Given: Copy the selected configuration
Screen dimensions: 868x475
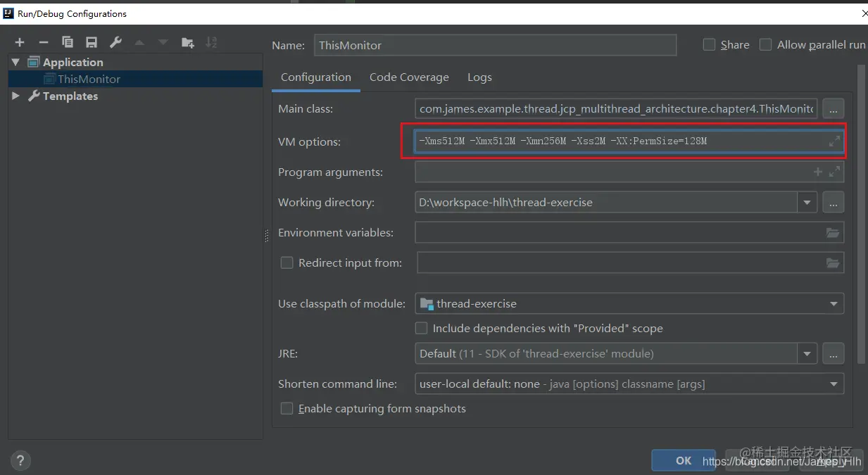Looking at the screenshot, I should point(68,43).
